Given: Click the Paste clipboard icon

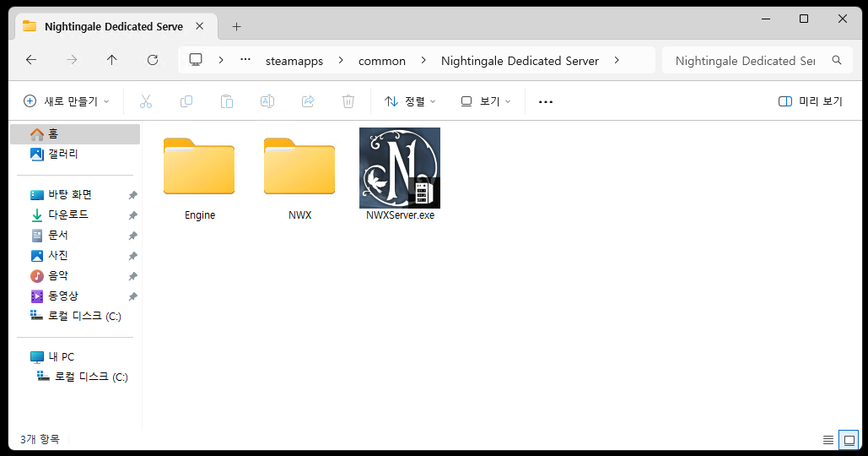Looking at the screenshot, I should pyautogui.click(x=227, y=101).
